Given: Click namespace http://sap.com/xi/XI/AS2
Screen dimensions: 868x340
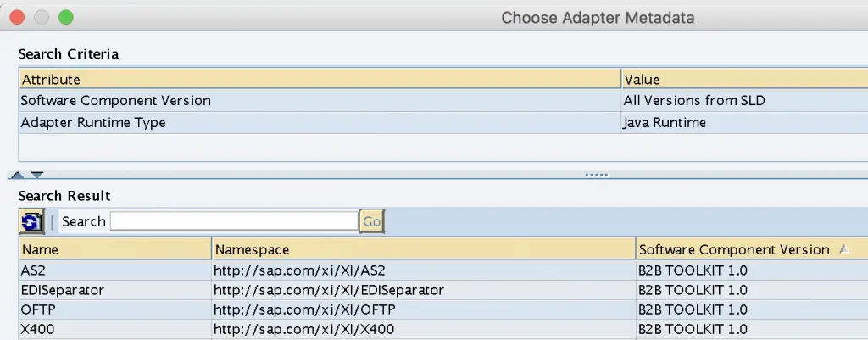Looking at the screenshot, I should tap(299, 270).
